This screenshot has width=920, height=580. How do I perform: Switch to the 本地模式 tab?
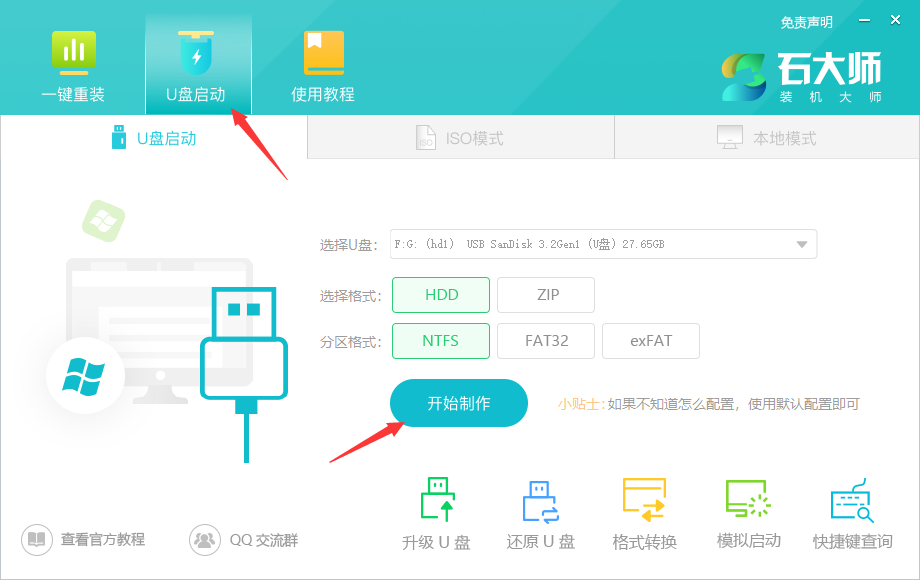click(767, 137)
